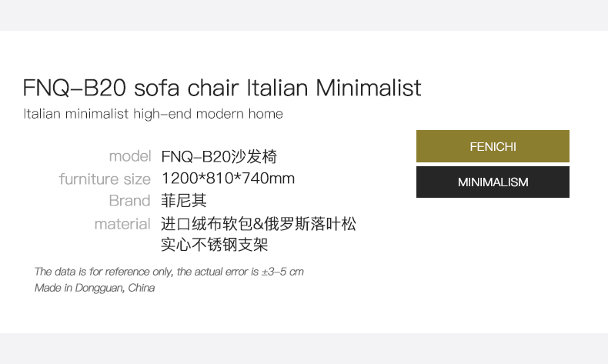Screen dimensions: 608x364
Task: Click the 'model' field label
Action: [129, 156]
